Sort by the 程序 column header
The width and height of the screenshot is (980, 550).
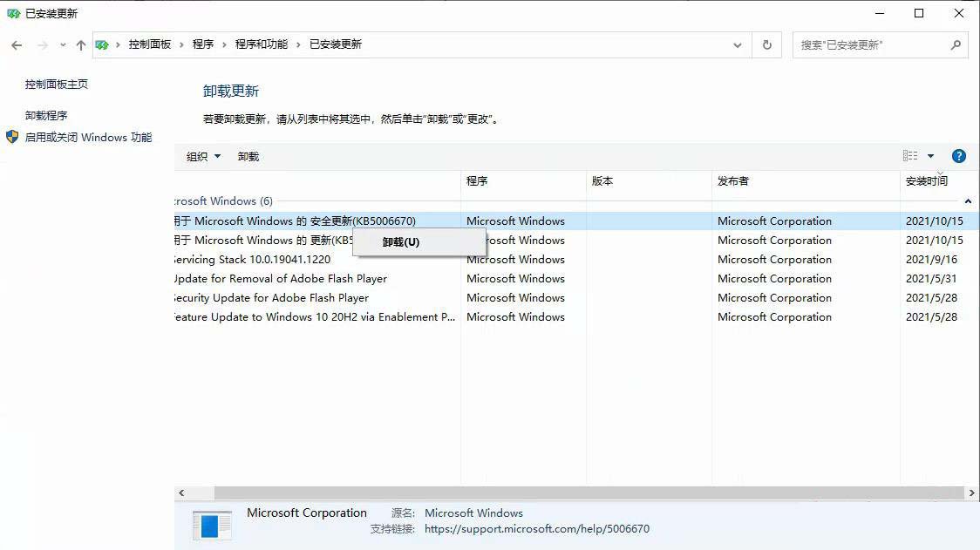tap(524, 181)
